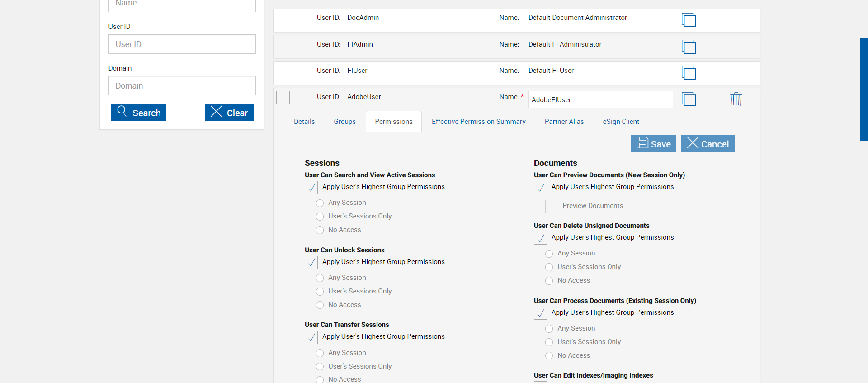Choose No Access under User Can Process Documents

[x=549, y=356]
